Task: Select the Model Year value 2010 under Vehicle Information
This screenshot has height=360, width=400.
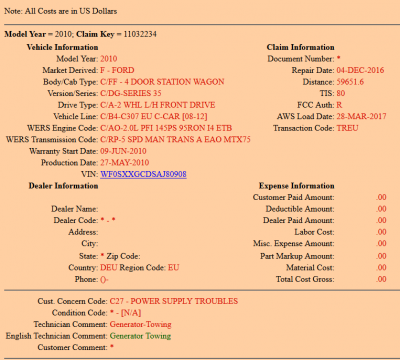Action: (x=109, y=59)
